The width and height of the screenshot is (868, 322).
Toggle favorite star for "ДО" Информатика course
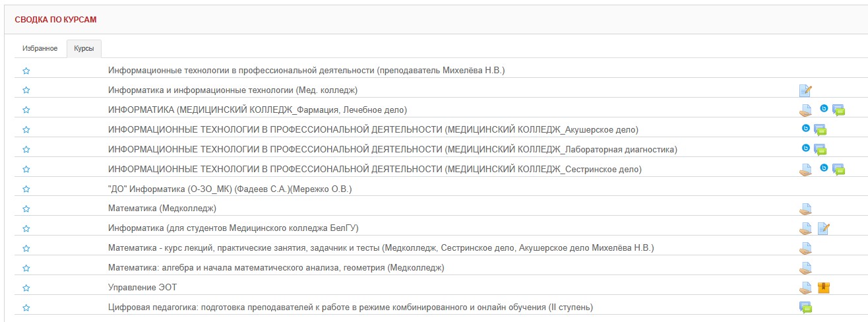pos(26,189)
